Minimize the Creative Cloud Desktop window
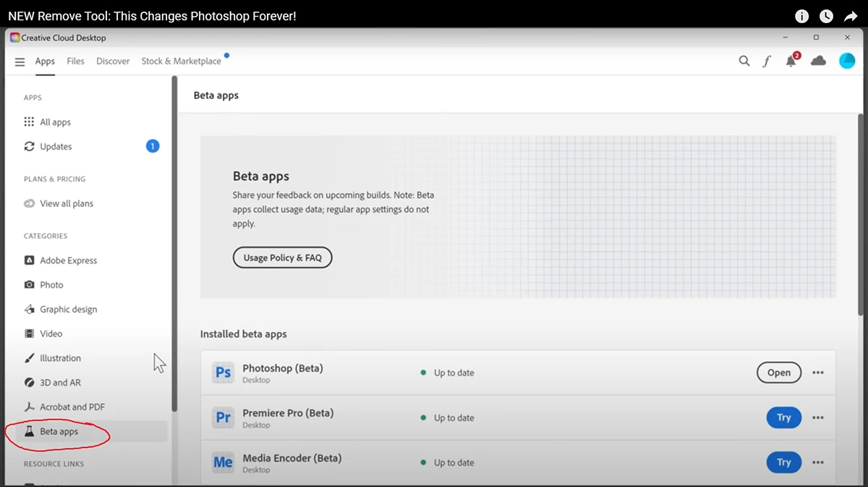 coord(786,38)
